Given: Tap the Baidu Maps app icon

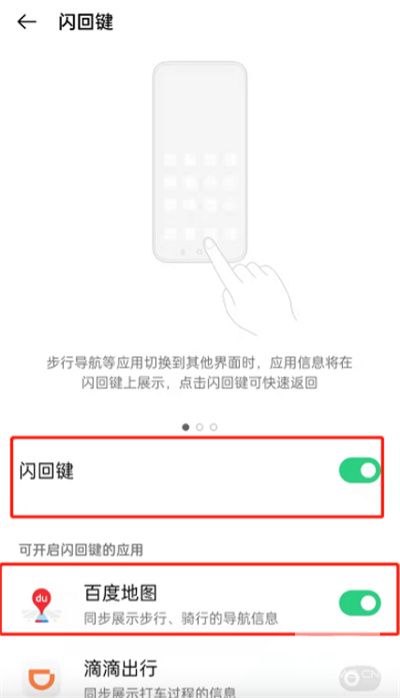Looking at the screenshot, I should [41, 605].
